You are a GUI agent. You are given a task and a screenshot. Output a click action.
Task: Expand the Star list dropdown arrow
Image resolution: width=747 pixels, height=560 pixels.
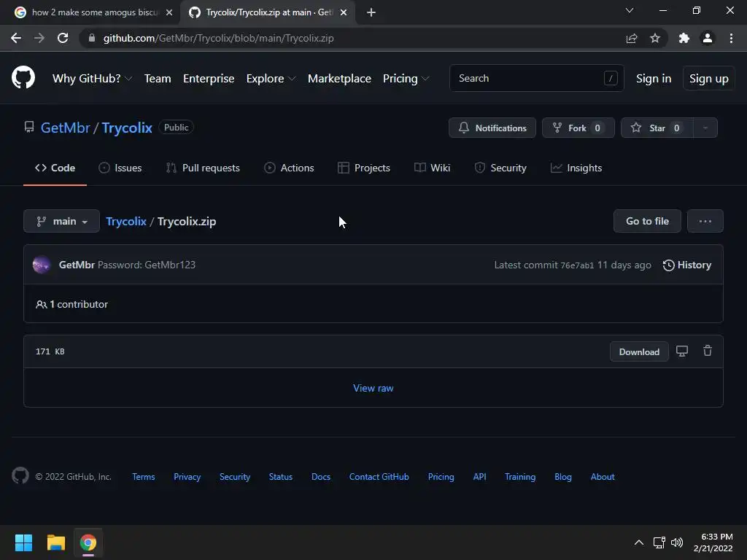pos(705,128)
